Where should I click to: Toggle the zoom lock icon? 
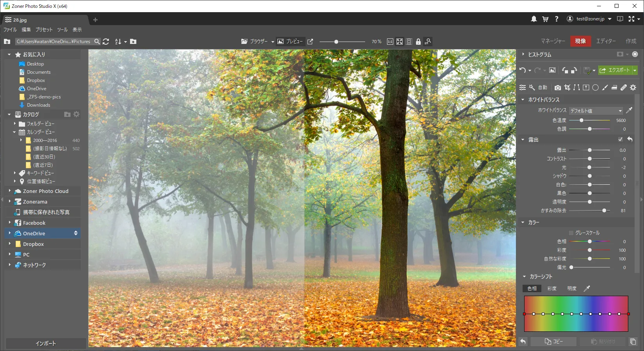(418, 42)
